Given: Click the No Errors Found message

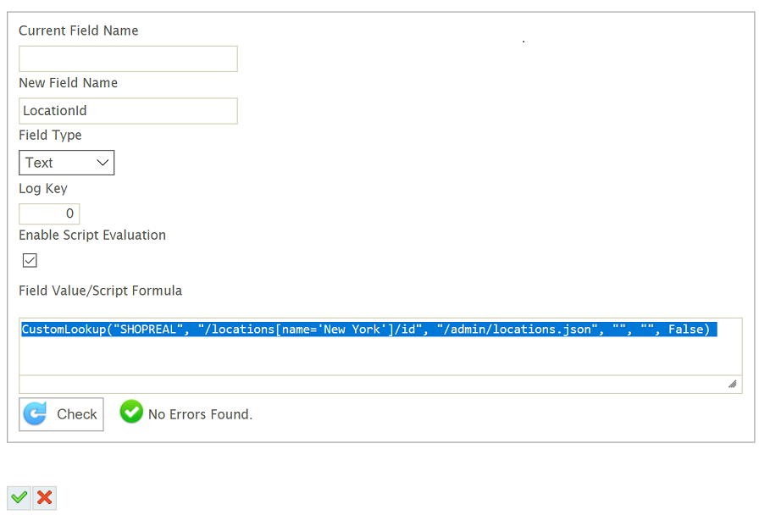Looking at the screenshot, I should coord(200,414).
